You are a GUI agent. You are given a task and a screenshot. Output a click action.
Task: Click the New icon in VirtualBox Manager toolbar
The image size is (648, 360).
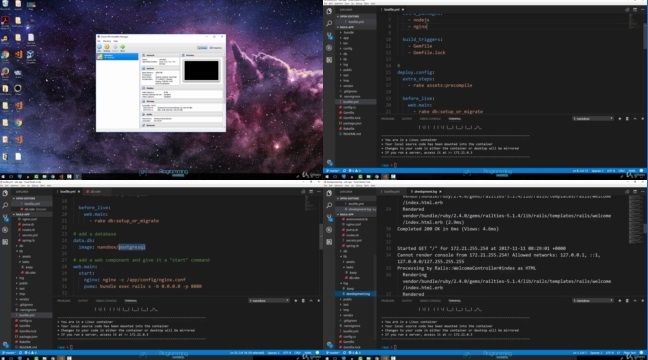point(99,47)
